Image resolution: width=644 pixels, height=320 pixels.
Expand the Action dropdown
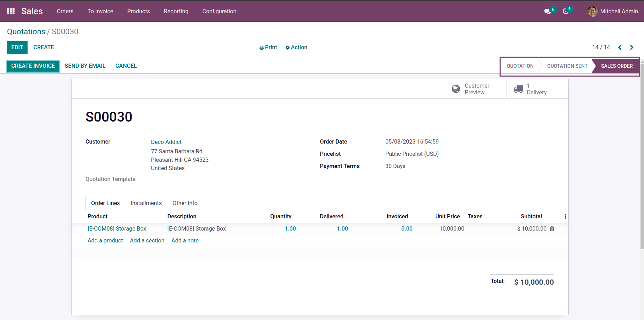point(296,48)
